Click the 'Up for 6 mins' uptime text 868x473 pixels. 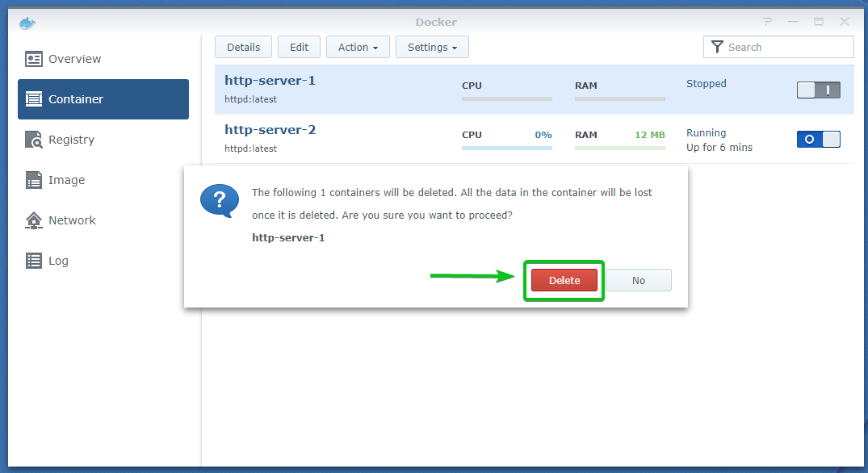(x=719, y=147)
